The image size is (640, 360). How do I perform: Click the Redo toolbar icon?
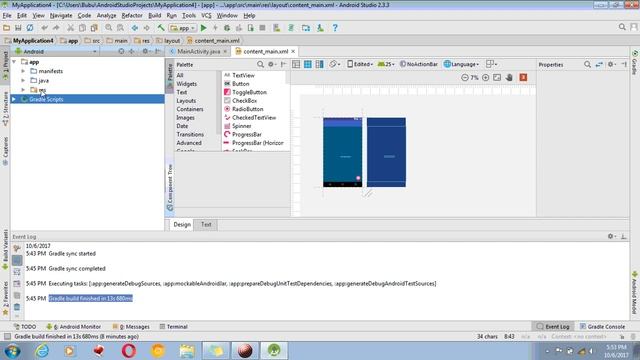tap(56, 28)
